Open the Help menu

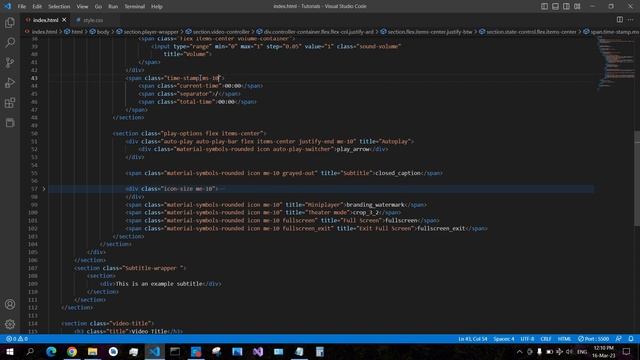[156, 6]
